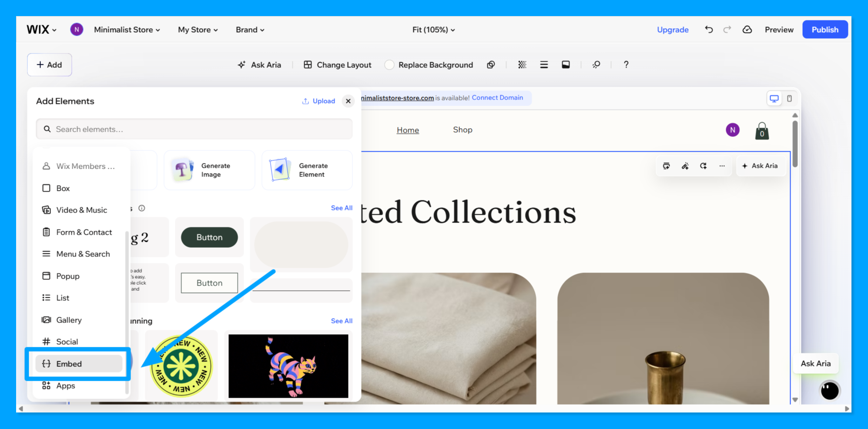Select Wix Members category
Screen dimensions: 868x429
79,166
